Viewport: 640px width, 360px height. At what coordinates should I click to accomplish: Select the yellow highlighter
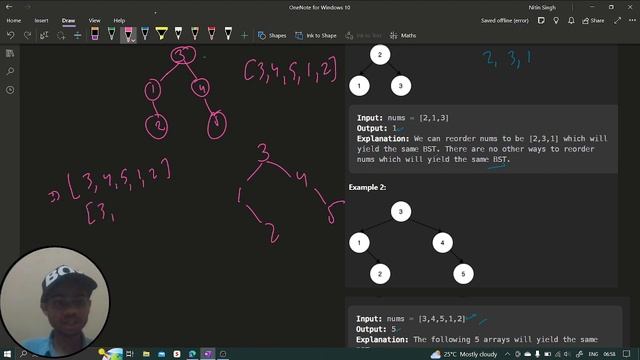click(162, 33)
